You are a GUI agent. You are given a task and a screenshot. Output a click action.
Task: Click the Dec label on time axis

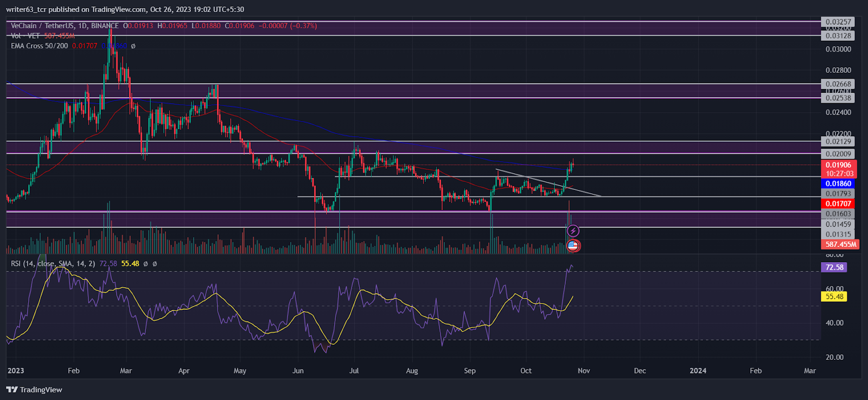[640, 371]
